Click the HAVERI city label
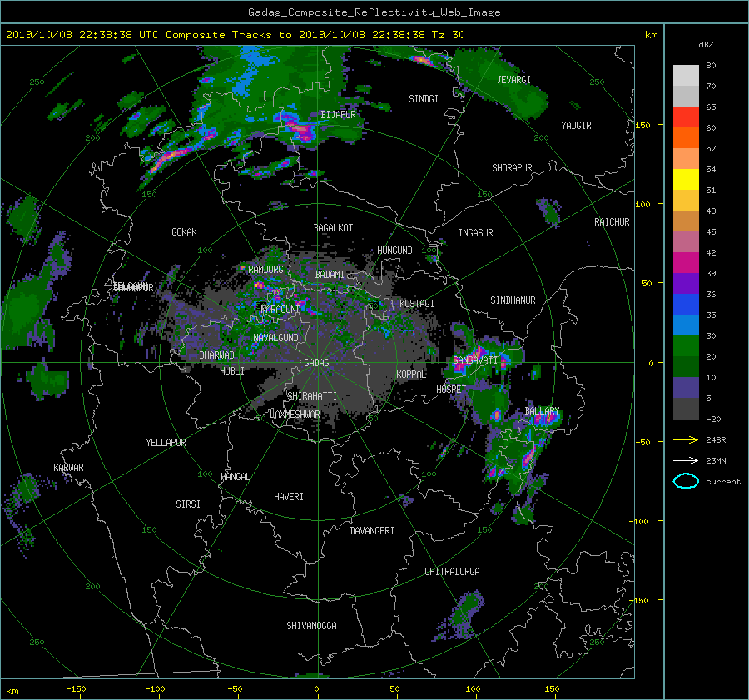The width and height of the screenshot is (749, 700). pyautogui.click(x=289, y=497)
